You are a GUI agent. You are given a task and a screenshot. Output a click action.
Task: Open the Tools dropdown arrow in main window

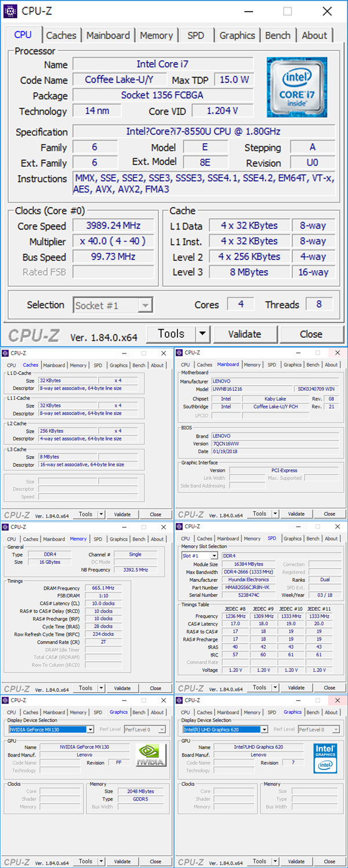click(202, 334)
